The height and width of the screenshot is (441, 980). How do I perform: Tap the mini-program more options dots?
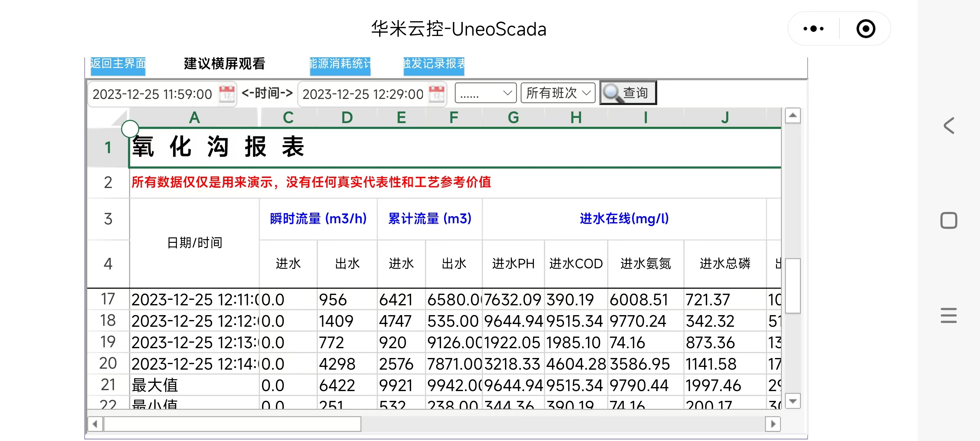pos(813,29)
